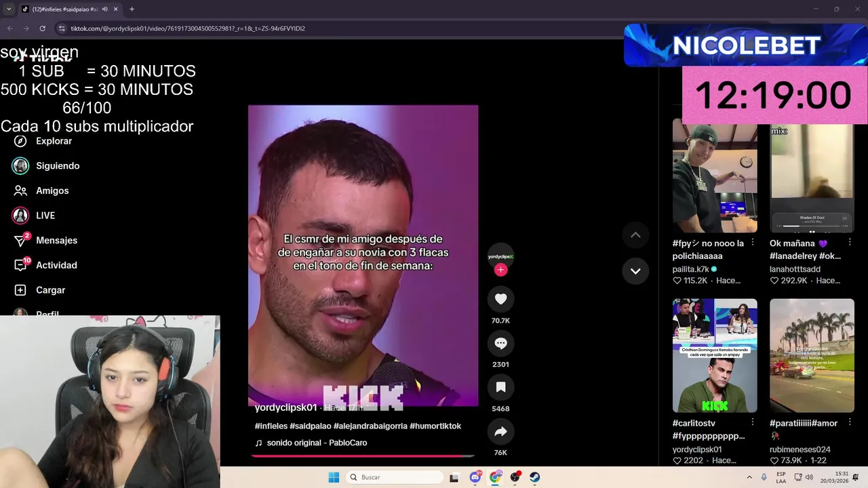Open more options for #paratiiiiiii#amor video
The image size is (868, 488).
[x=850, y=423]
